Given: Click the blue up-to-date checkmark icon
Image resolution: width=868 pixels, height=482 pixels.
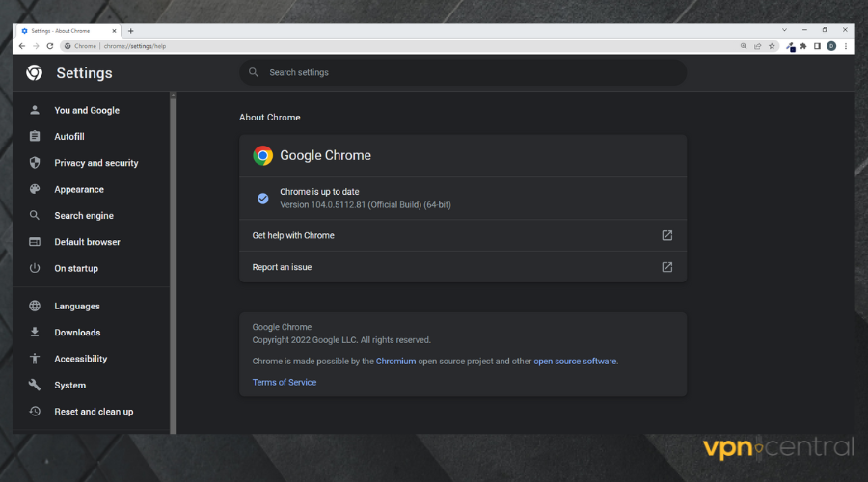Looking at the screenshot, I should pyautogui.click(x=263, y=199).
